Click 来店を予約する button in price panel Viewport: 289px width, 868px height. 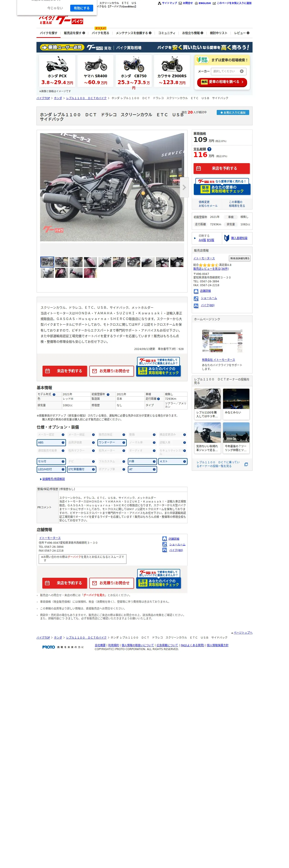pyautogui.click(x=221, y=168)
